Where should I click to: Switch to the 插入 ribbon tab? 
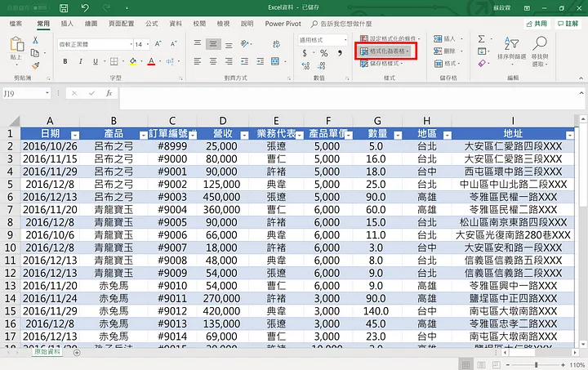(67, 24)
